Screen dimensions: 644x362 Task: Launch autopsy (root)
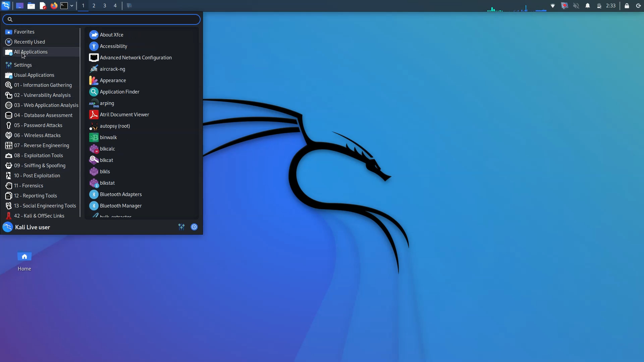tap(142, 126)
